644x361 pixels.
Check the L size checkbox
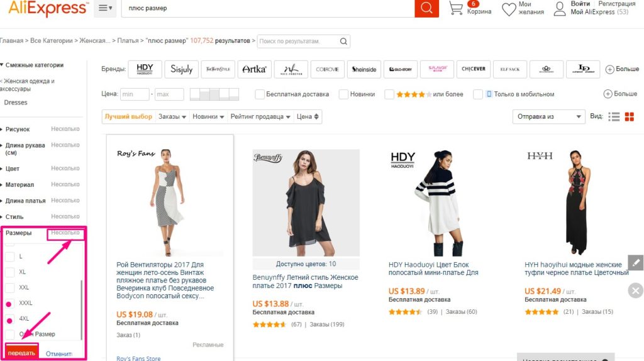click(x=9, y=256)
